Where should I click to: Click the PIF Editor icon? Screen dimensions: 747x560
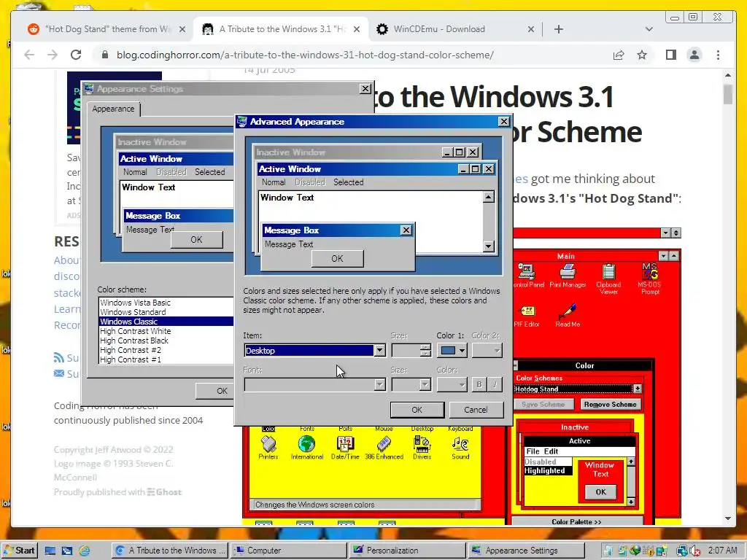[x=527, y=315]
